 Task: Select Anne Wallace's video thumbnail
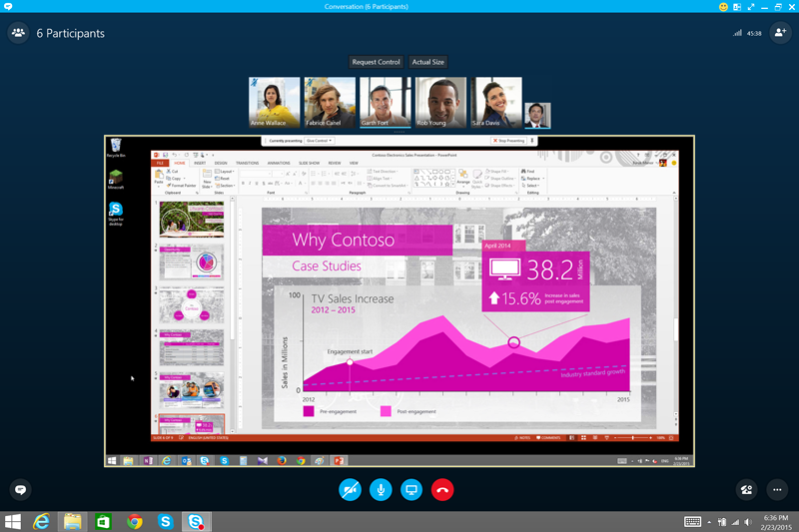coord(274,102)
